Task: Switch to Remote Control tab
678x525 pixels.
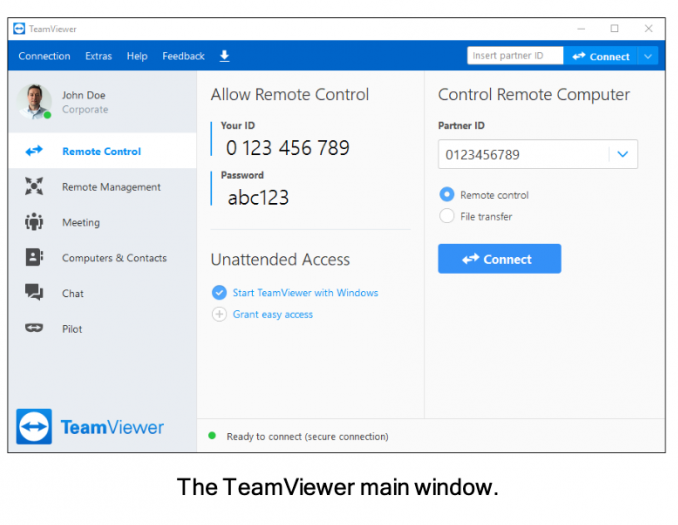Action: tap(102, 151)
